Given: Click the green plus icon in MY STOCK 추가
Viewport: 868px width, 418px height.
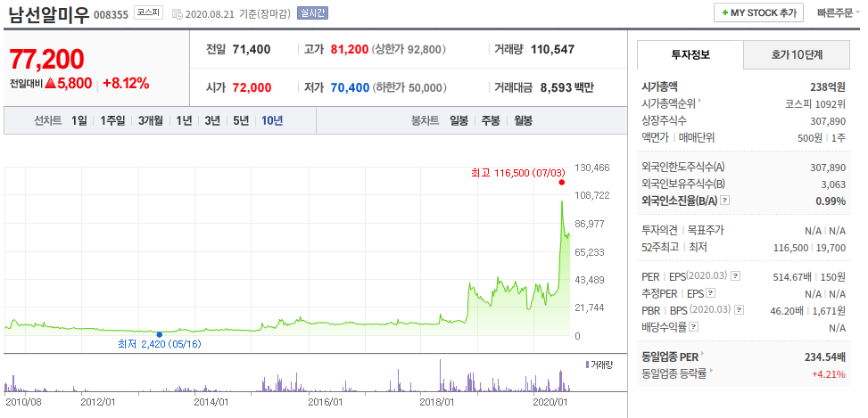Looking at the screenshot, I should [725, 12].
